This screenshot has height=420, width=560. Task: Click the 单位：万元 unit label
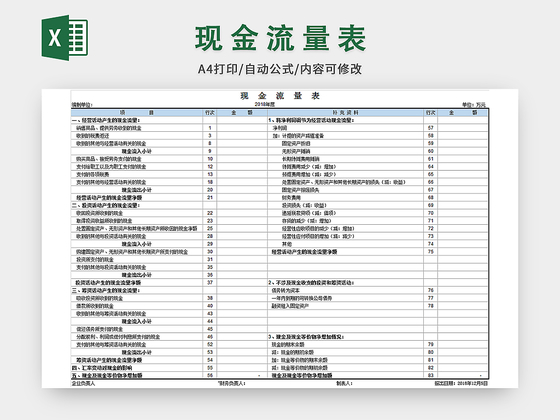tap(474, 105)
